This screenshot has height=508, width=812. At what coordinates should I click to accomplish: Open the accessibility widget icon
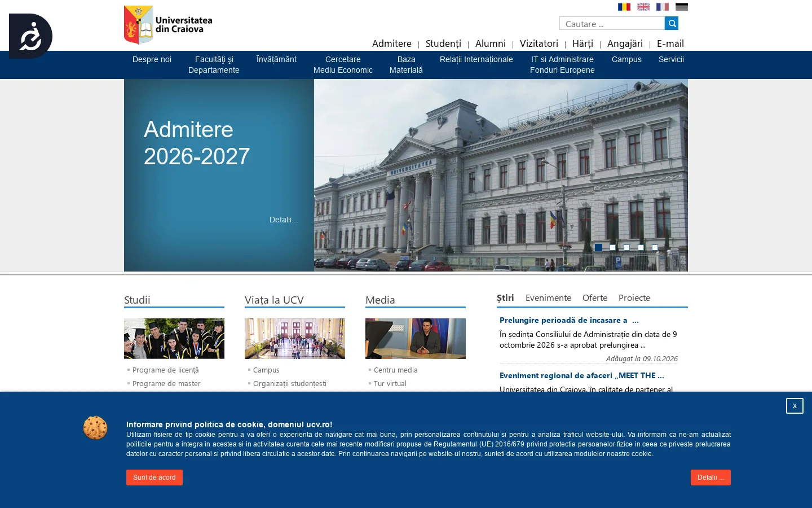(30, 36)
